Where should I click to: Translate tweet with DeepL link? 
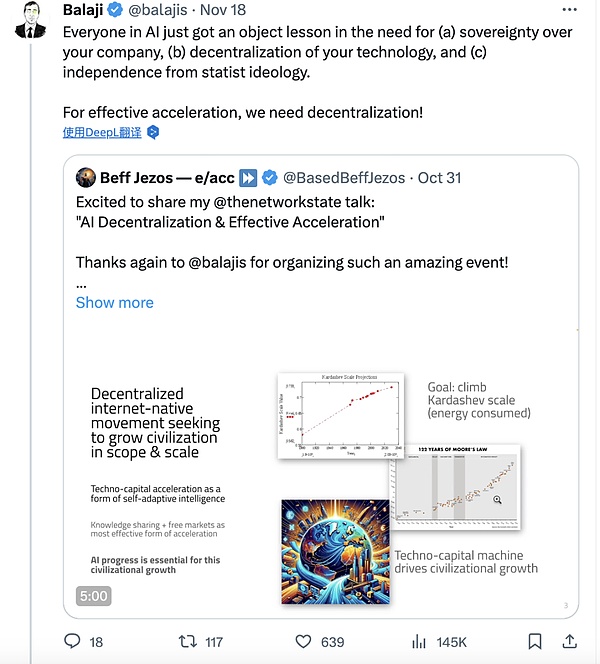(102, 132)
